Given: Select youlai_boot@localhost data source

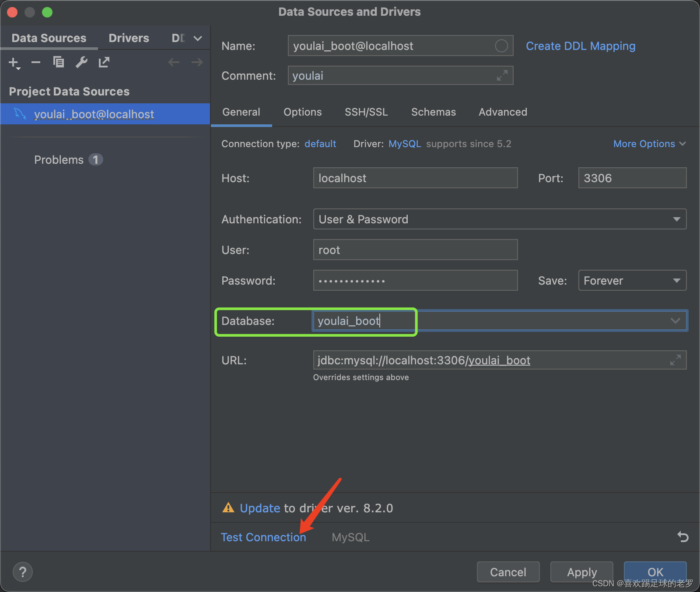Looking at the screenshot, I should pos(105,114).
